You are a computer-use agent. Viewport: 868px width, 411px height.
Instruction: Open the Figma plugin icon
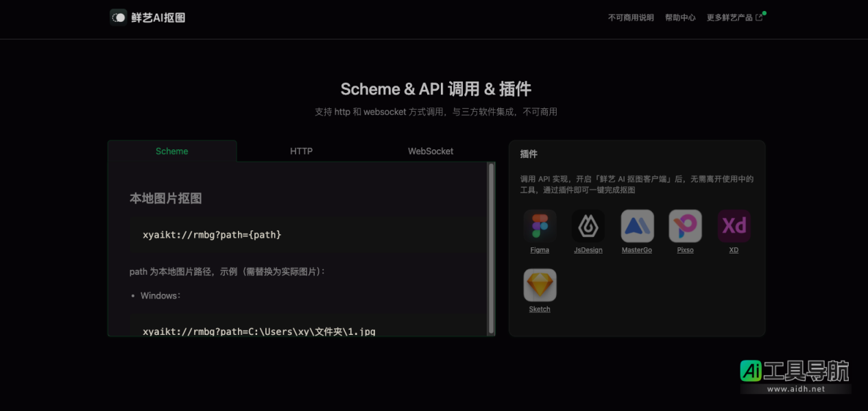coord(540,225)
